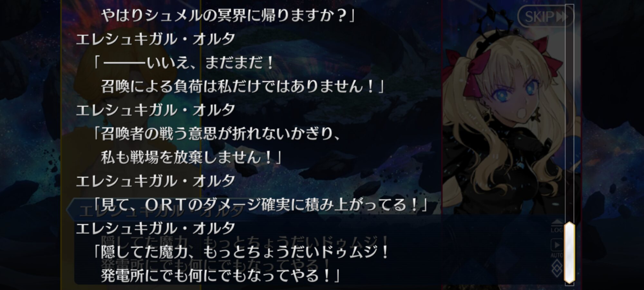This screenshot has width=644, height=290.
Task: Tap the SKIP button
Action: 545,16
